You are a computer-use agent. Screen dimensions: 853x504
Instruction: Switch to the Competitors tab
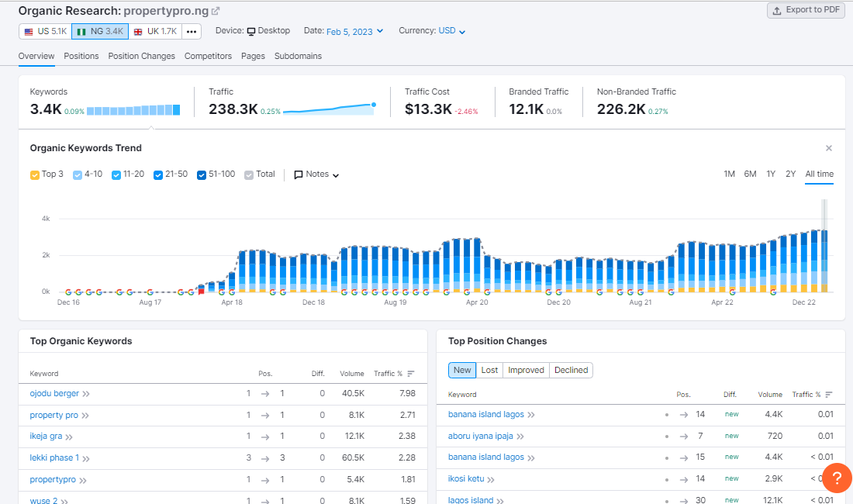click(208, 56)
